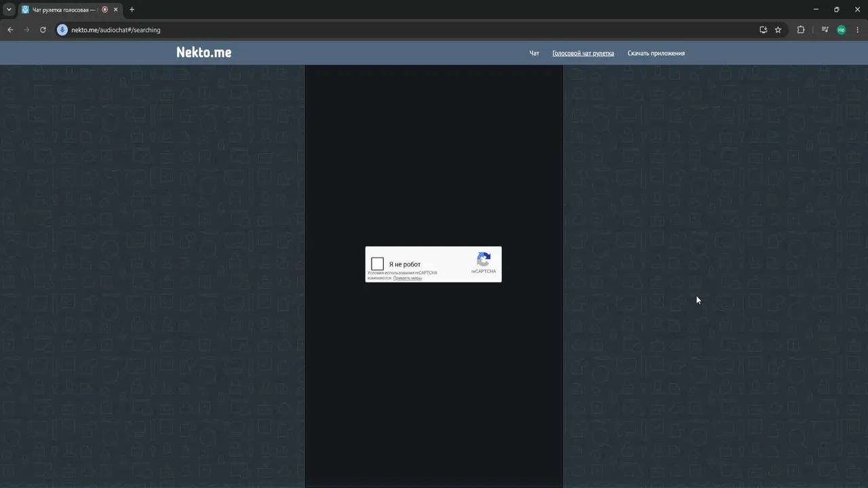Open the tab search dropdown arrow

tap(9, 9)
